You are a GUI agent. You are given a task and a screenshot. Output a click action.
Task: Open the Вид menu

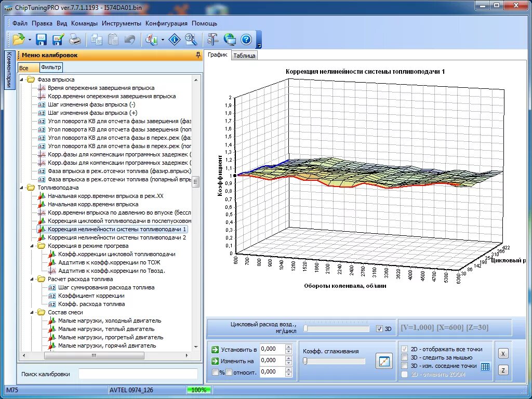pos(62,23)
